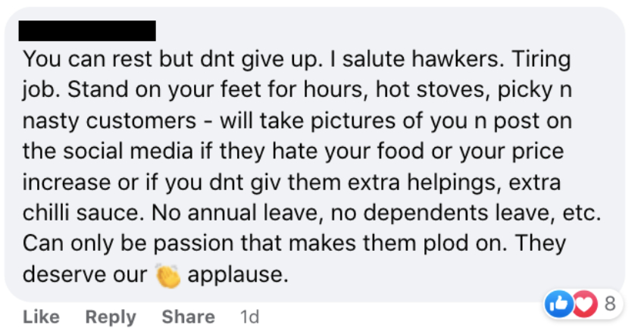Click the clapping hands emoji
644x328 pixels.
click(x=167, y=276)
